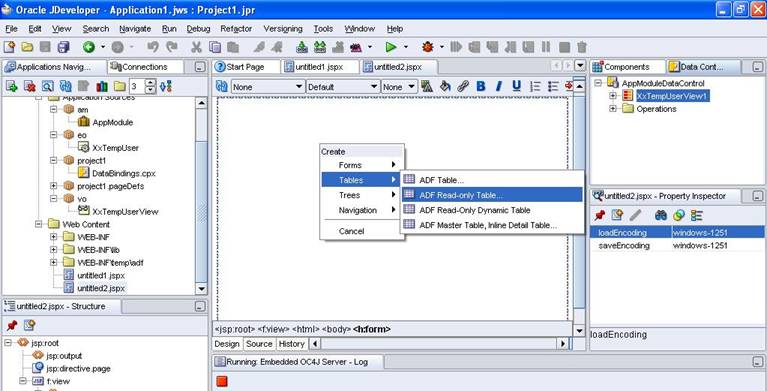The height and width of the screenshot is (391, 767).
Task: Choose ADF Table... from the submenu
Action: (x=492, y=180)
